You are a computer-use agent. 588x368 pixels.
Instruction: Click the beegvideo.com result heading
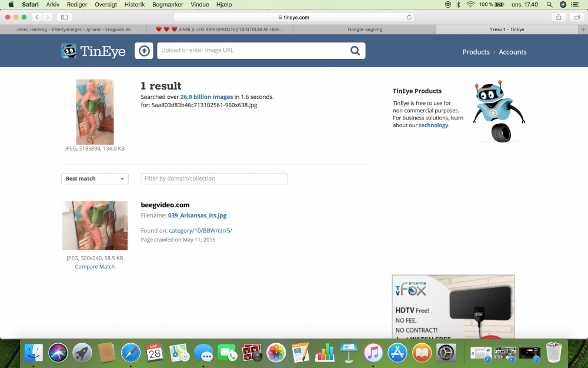click(x=165, y=205)
